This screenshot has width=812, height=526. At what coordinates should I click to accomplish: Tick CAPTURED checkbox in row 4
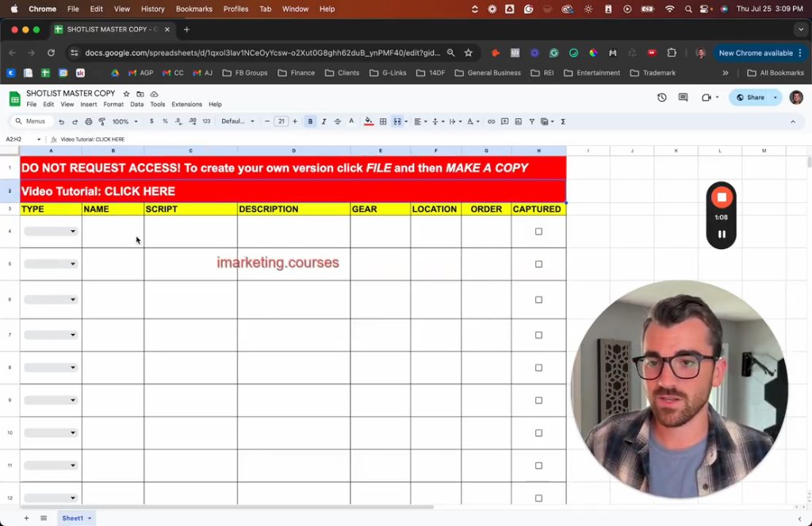click(x=538, y=232)
